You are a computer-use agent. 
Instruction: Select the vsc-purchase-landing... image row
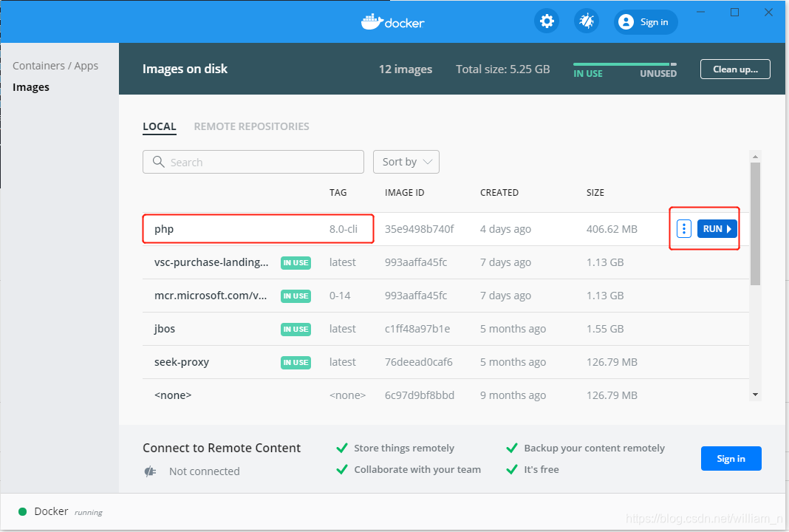pos(445,262)
